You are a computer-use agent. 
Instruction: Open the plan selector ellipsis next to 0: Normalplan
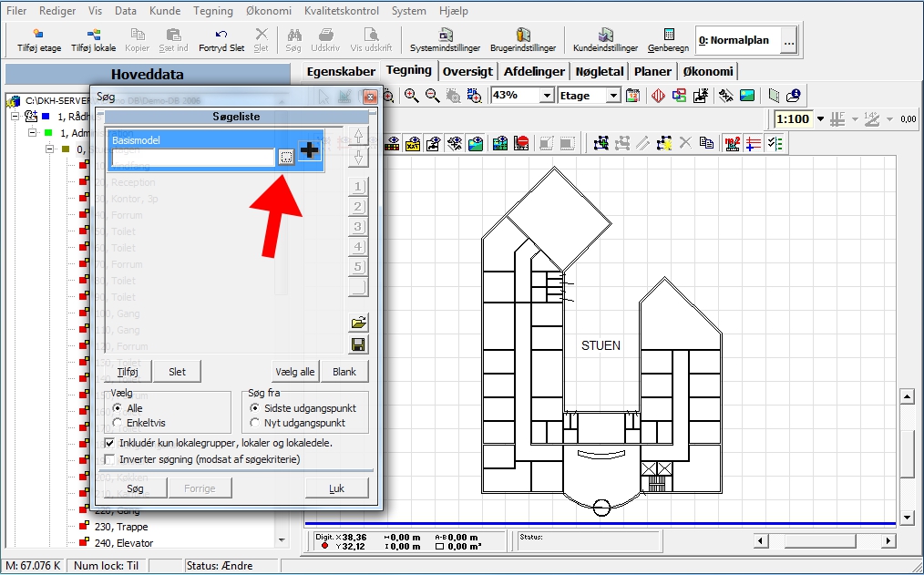pos(789,41)
